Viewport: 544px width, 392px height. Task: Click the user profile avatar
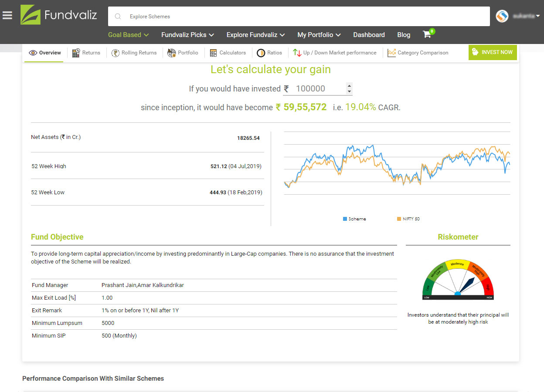502,16
